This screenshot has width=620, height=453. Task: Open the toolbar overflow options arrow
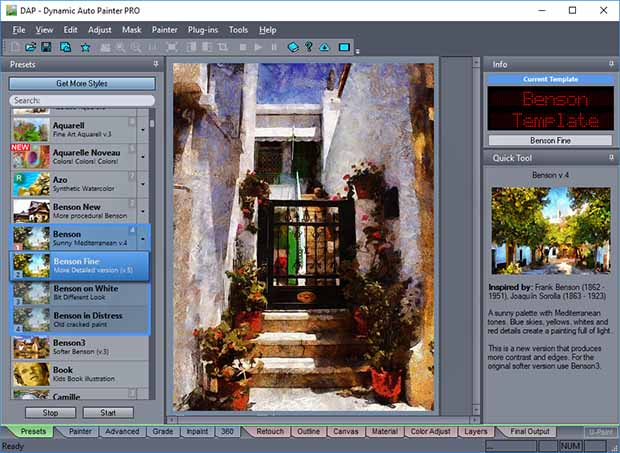click(x=357, y=51)
